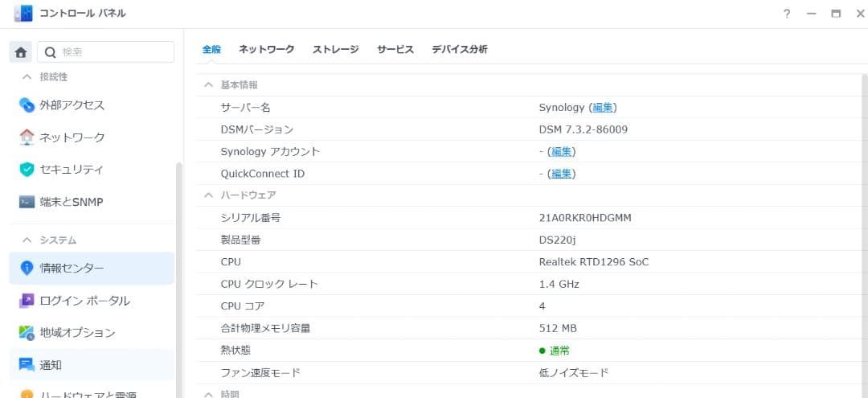868x398 pixels.
Task: Go to Control Panel home icon
Action: (x=20, y=52)
